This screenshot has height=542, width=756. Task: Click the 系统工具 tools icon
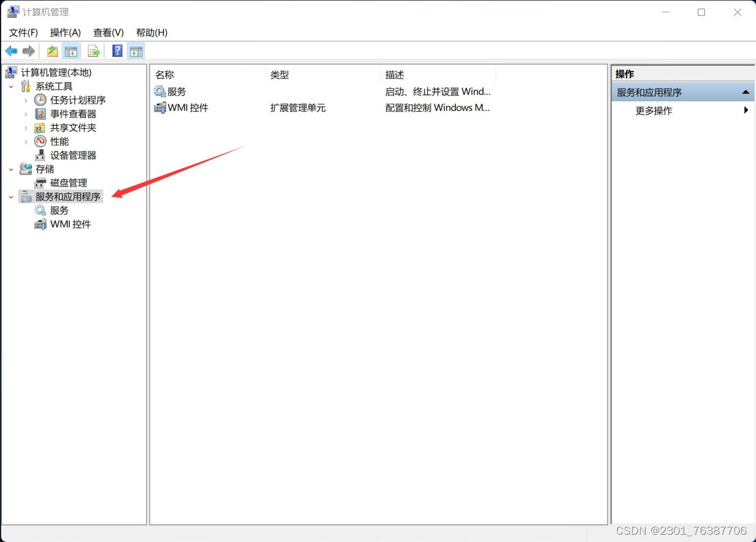26,86
